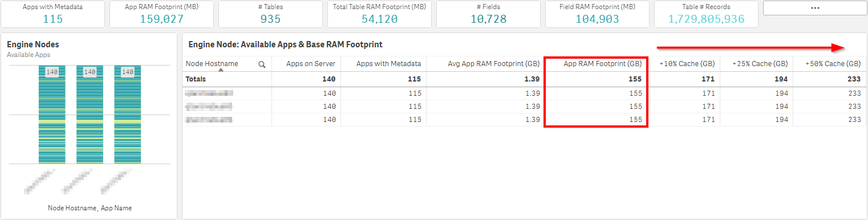Select the Totals value 140
The height and width of the screenshot is (220, 868).
(329, 79)
